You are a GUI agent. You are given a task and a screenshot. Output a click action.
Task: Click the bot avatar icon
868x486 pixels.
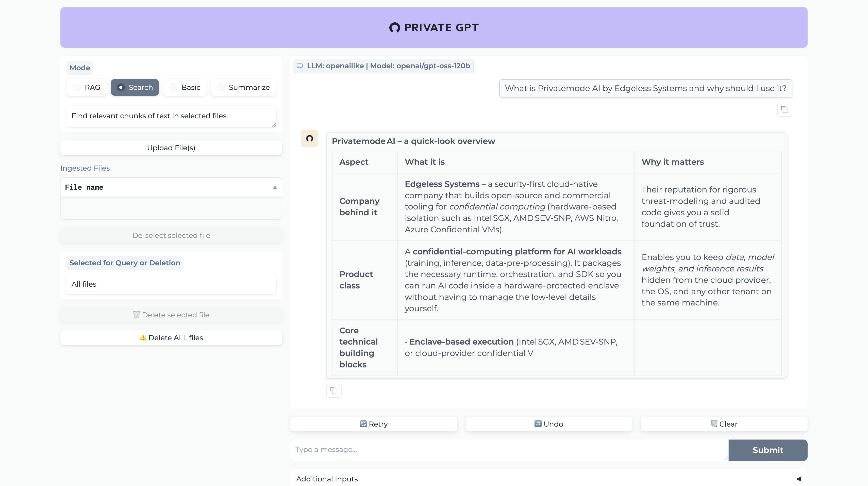pos(309,139)
